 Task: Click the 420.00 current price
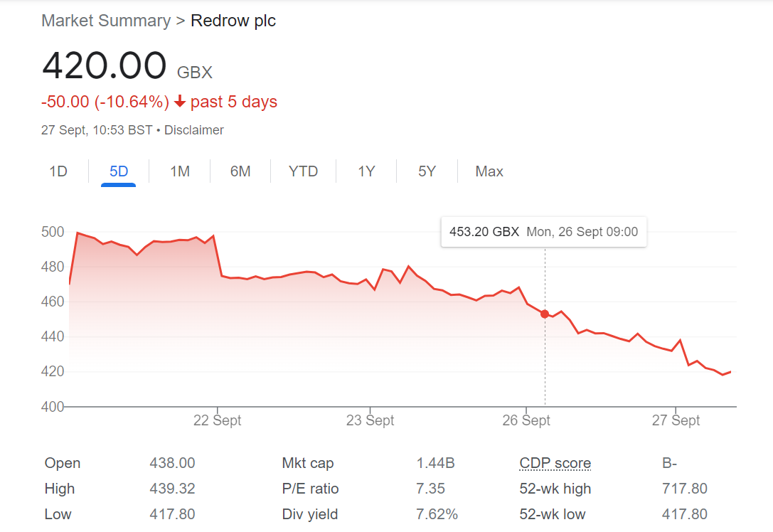pyautogui.click(x=105, y=66)
